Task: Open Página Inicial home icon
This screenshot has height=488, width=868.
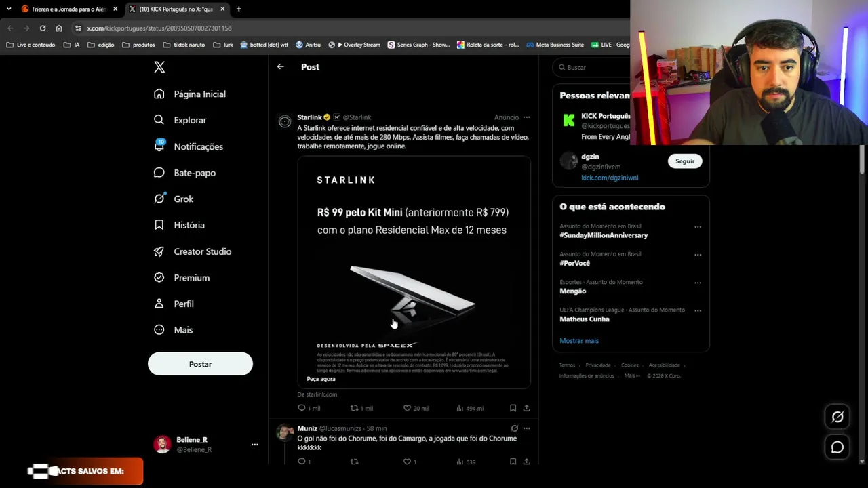Action: coord(159,94)
